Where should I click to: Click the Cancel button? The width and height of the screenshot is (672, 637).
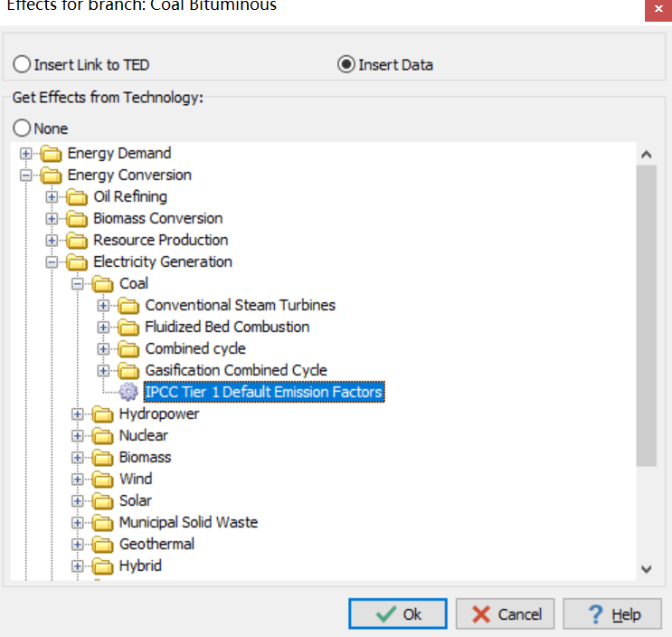[505, 613]
